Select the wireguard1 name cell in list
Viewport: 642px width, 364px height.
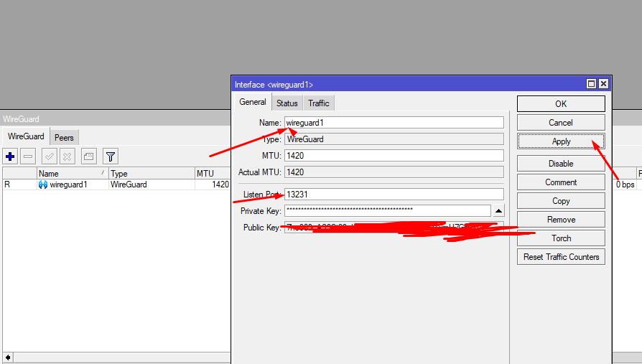tap(68, 185)
